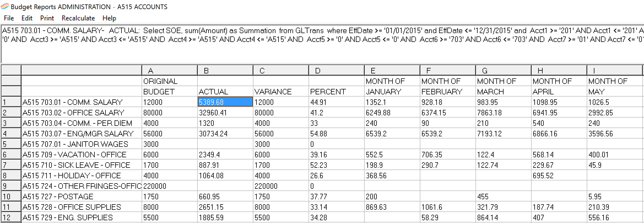Click the A515 703.04 - COMM. - PER DIEM label

82,123
